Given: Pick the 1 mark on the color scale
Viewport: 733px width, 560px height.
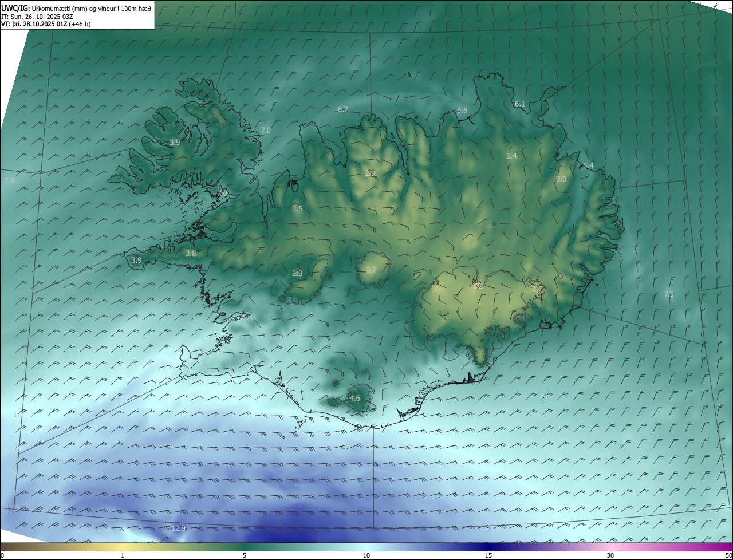Looking at the screenshot, I should (123, 555).
